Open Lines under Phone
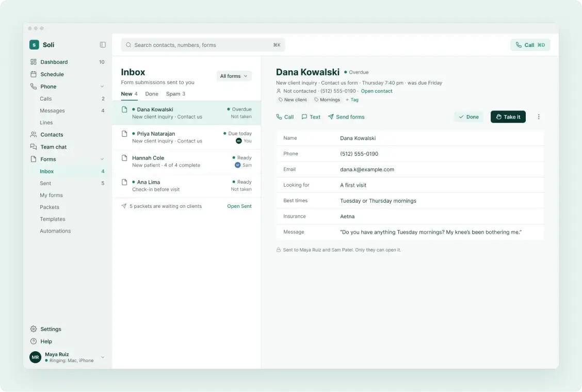This screenshot has width=582, height=392. (67, 122)
